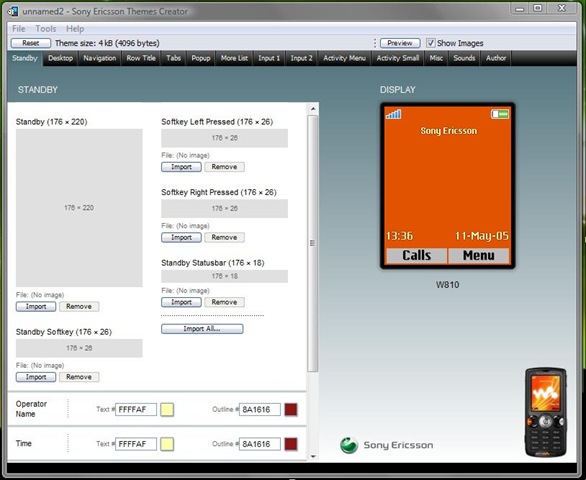Remove the Standby background image

[79, 307]
